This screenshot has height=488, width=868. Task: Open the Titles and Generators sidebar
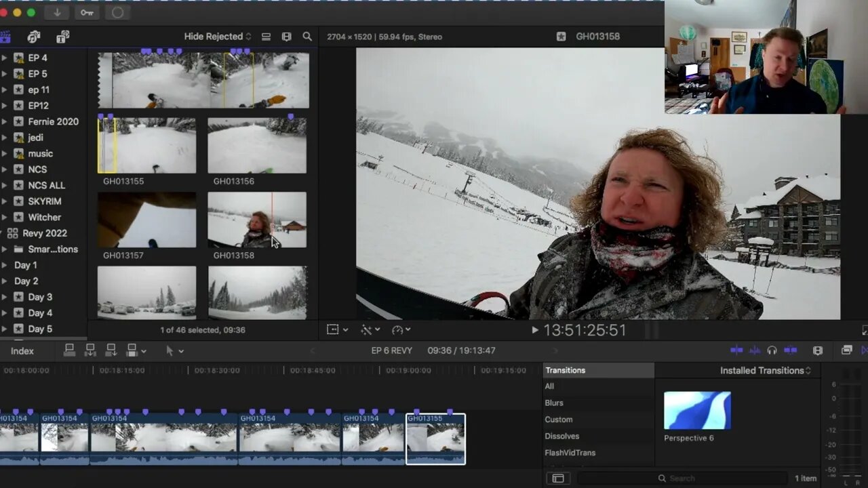62,37
